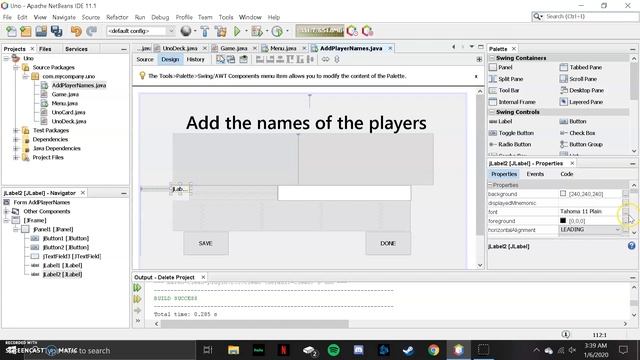640x360 pixels.
Task: Switch to the Files panel tab
Action: click(45, 49)
